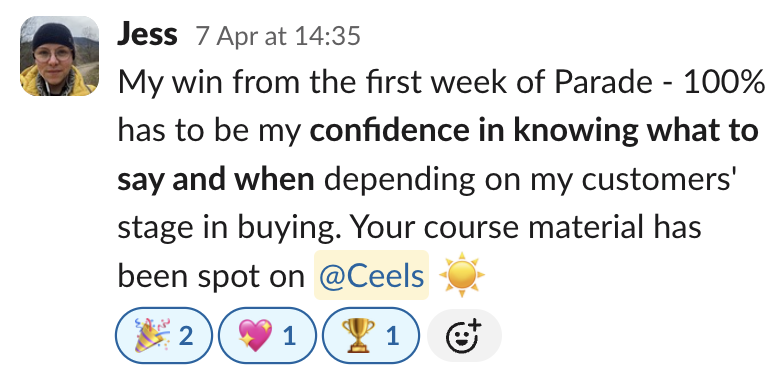Image resolution: width=776 pixels, height=390 pixels.
Task: Toggle the party popper reaction
Action: click(x=164, y=336)
